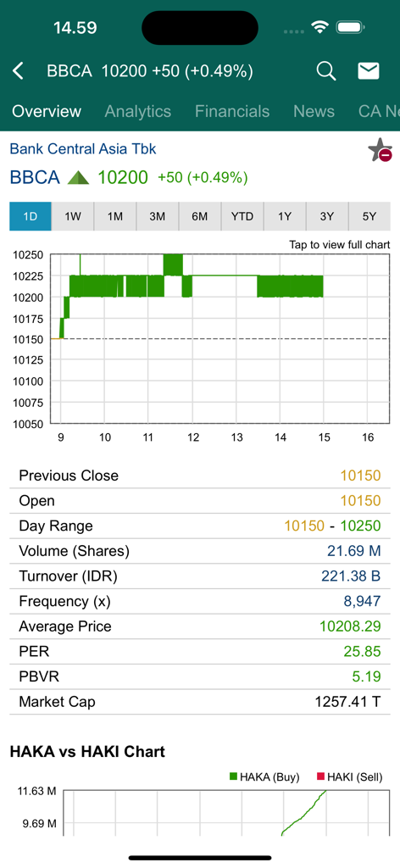Remove BBCA from watchlist star icon
The height and width of the screenshot is (868, 400).
click(x=380, y=151)
